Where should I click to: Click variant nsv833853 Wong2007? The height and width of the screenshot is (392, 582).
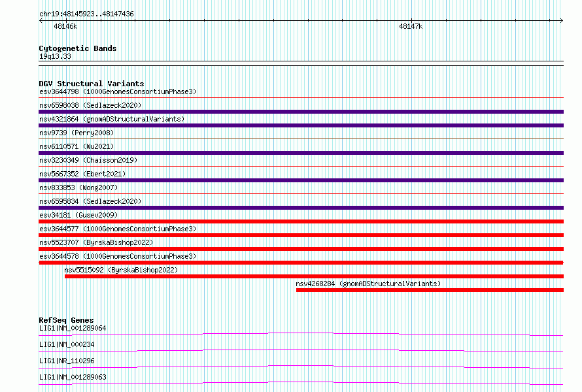[x=78, y=188]
